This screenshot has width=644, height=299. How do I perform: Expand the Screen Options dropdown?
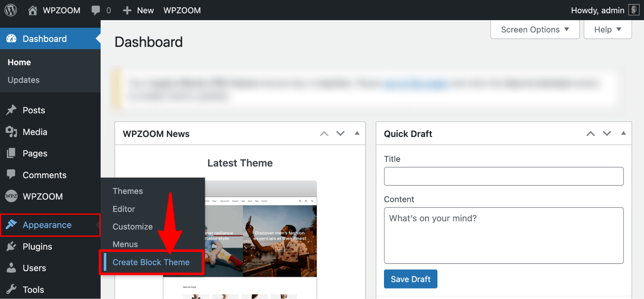point(535,29)
